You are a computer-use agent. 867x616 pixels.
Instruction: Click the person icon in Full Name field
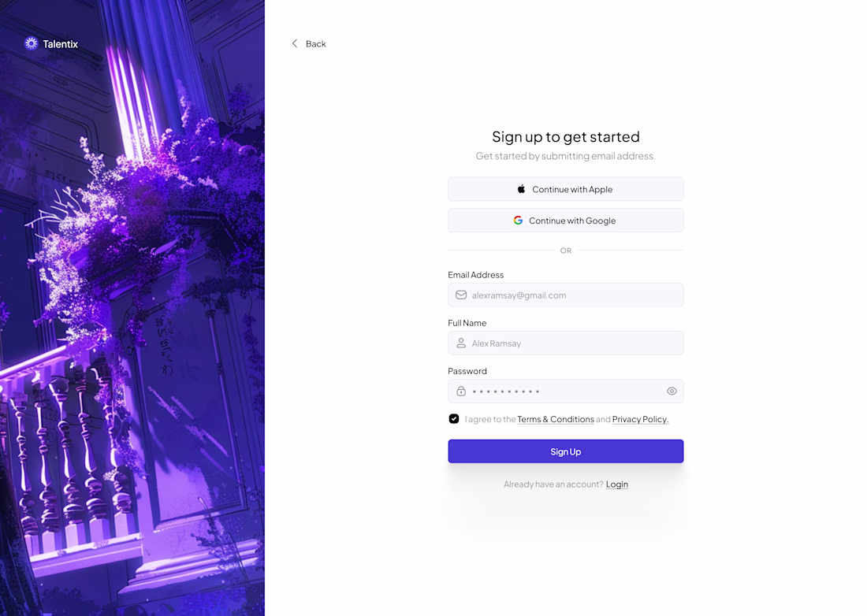[461, 343]
